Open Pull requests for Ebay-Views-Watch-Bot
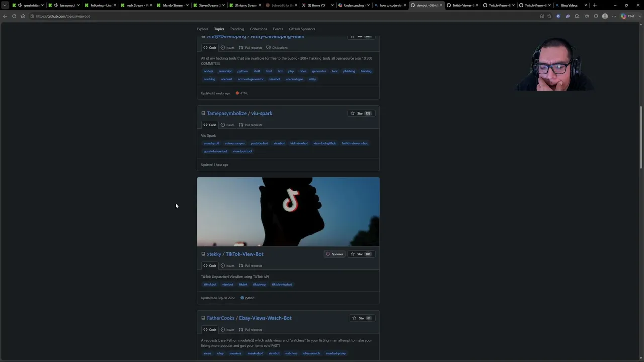Screen dimensions: 644x362 pyautogui.click(x=251, y=330)
